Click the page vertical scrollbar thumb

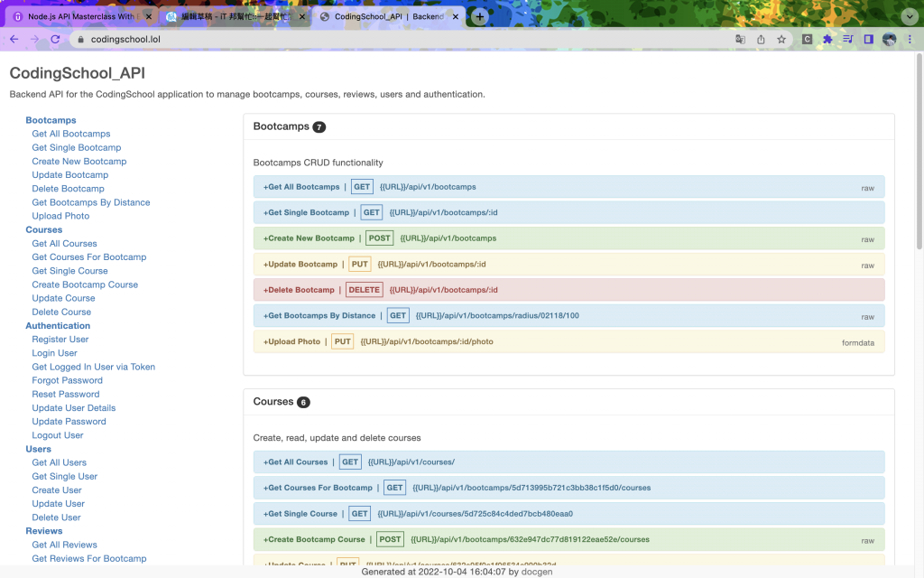tap(919, 151)
